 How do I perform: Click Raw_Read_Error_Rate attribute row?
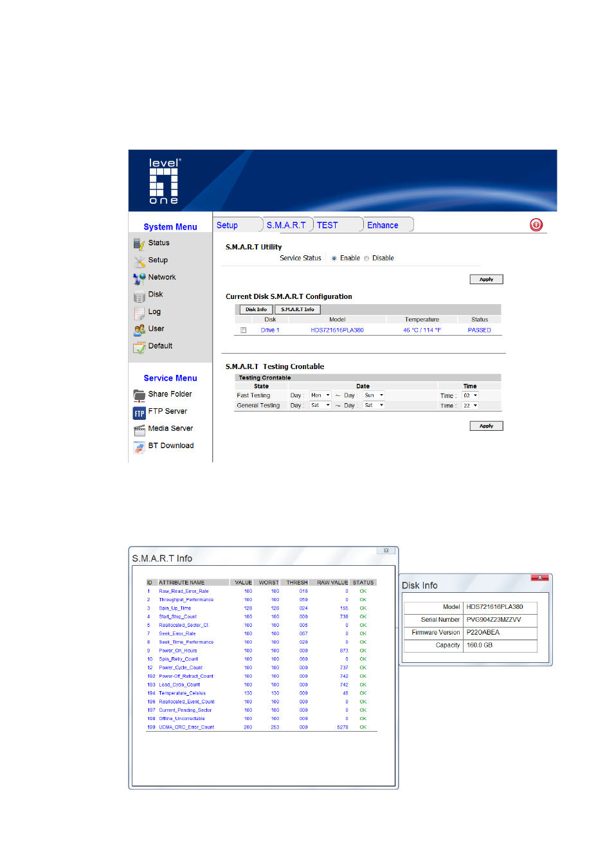[261, 591]
